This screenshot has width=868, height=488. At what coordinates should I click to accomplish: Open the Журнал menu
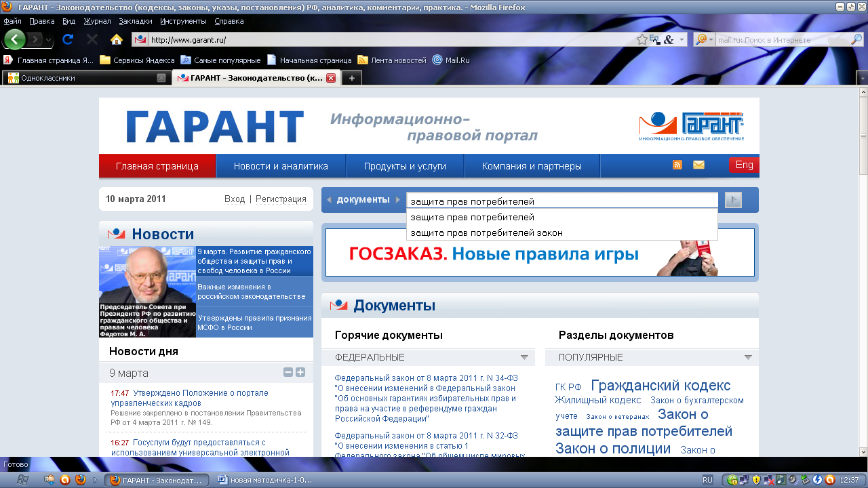coord(97,21)
